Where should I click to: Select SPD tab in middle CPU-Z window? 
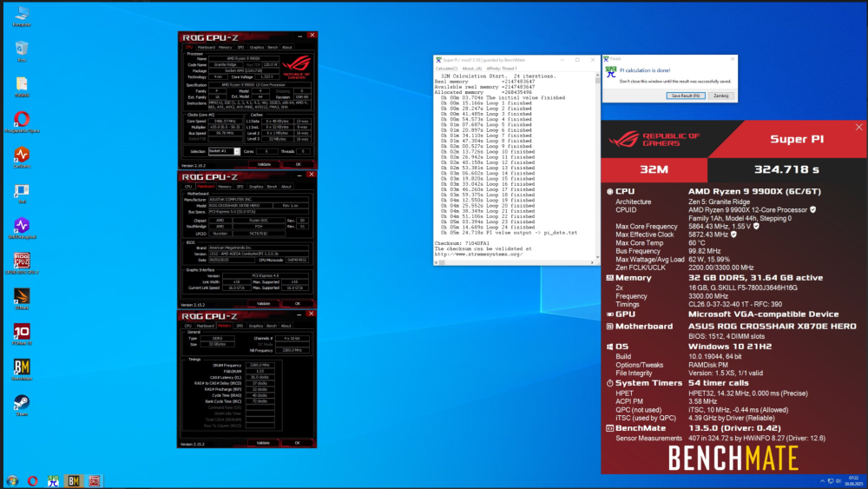coord(240,187)
